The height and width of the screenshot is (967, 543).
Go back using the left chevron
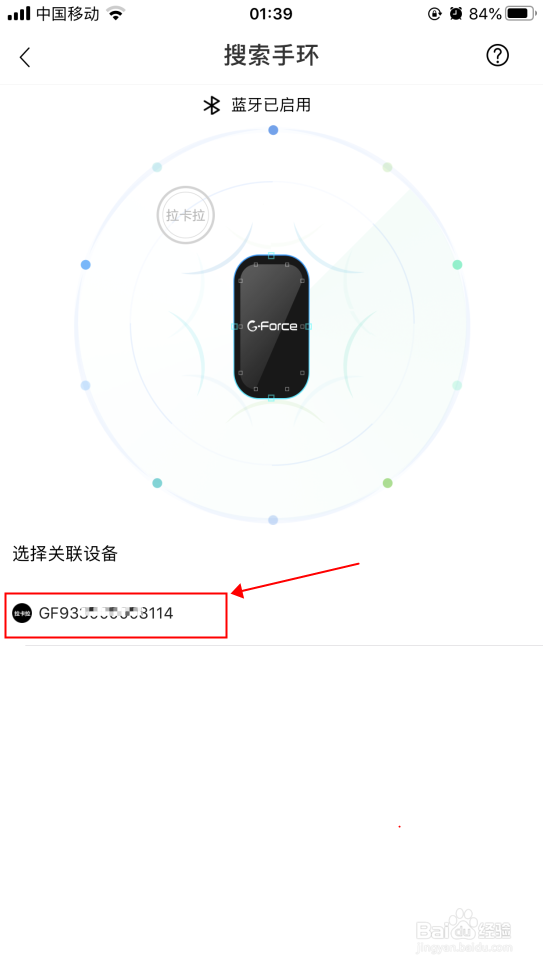coord(25,57)
